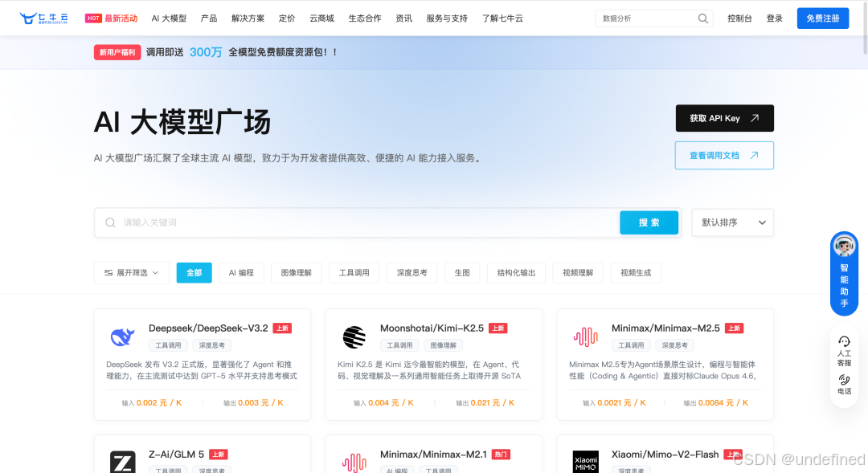Click the 上新 badge on Kimi-K2.5

pyautogui.click(x=498, y=328)
